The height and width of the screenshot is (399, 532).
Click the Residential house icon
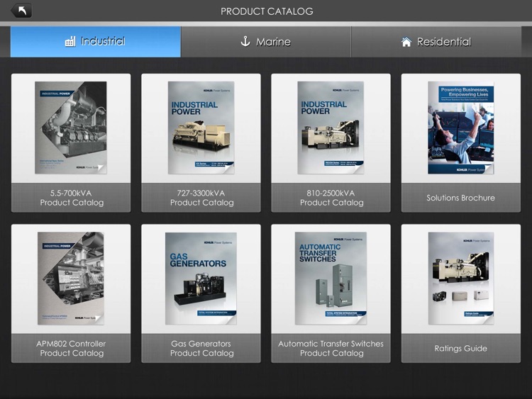(x=406, y=42)
